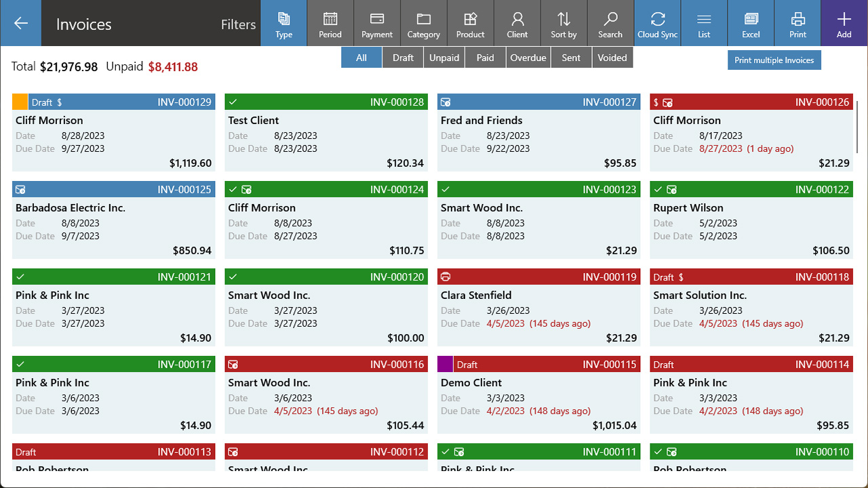Click invoice number INV-000114

point(823,365)
